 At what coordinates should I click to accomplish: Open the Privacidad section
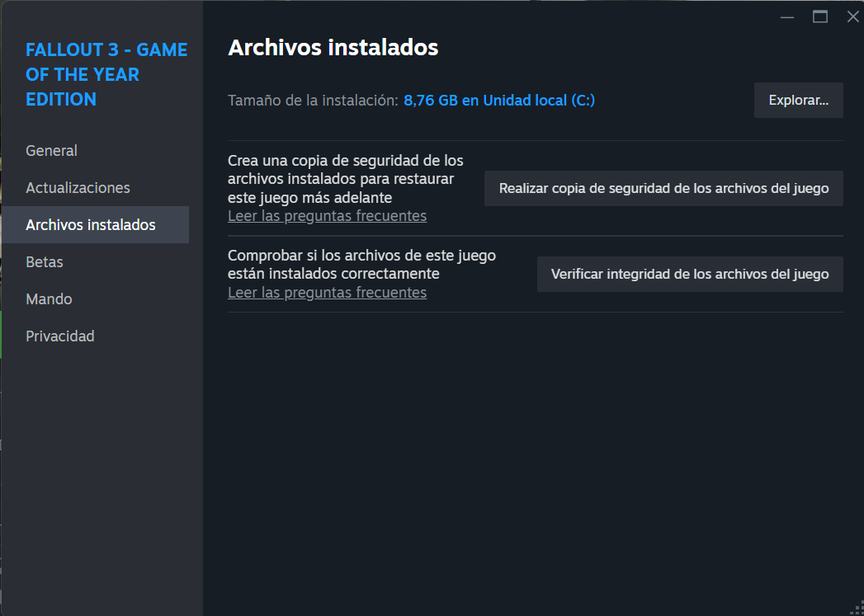pos(60,336)
